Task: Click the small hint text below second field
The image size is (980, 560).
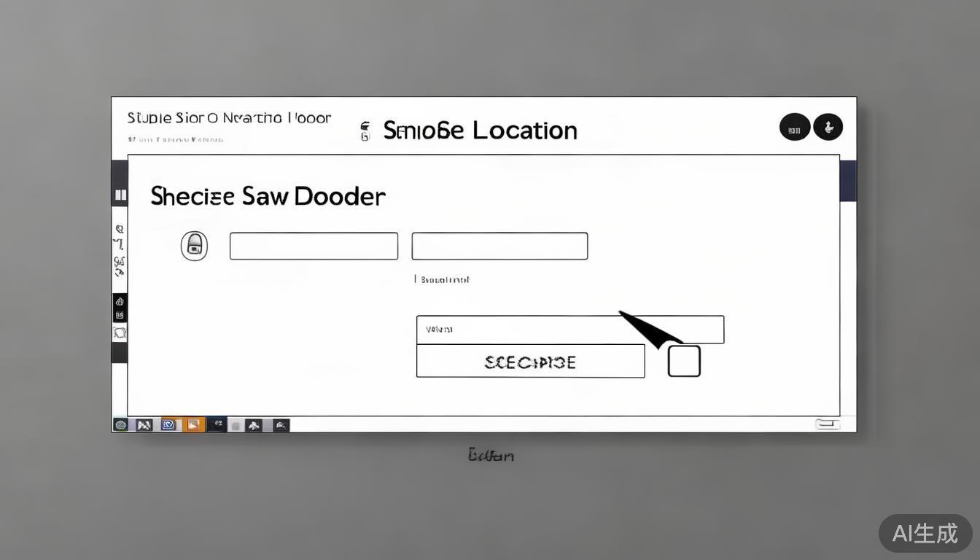Action: click(x=443, y=279)
